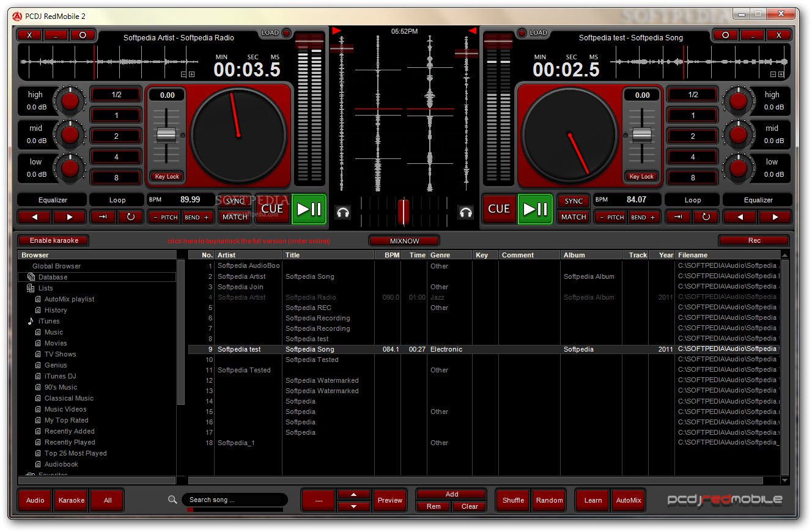Click left deck pitch slider handle
Screen dimensions: 812x532
tap(166, 135)
